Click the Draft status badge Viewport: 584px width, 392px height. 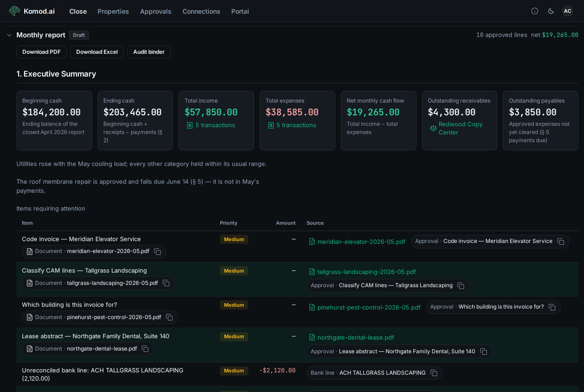79,35
